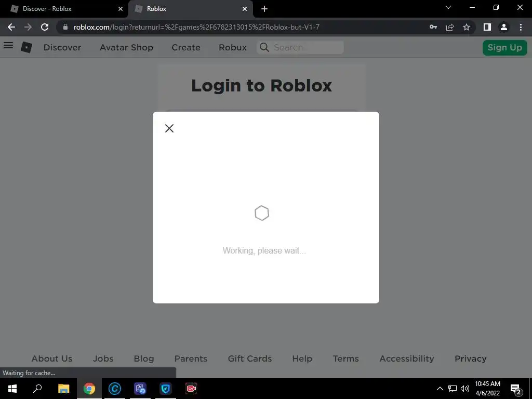Image resolution: width=532 pixels, height=399 pixels.
Task: Close the 'Working, please wait' dialog
Action: [x=169, y=128]
